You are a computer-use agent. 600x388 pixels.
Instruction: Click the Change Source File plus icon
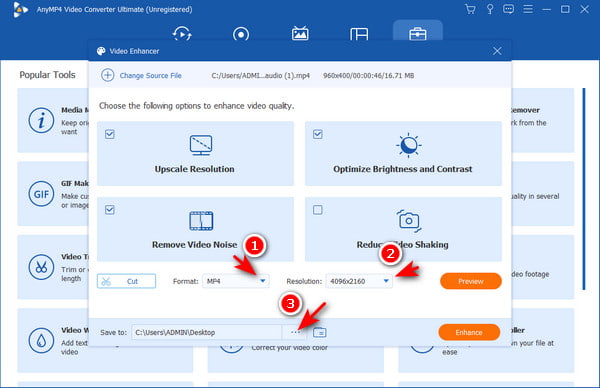108,75
